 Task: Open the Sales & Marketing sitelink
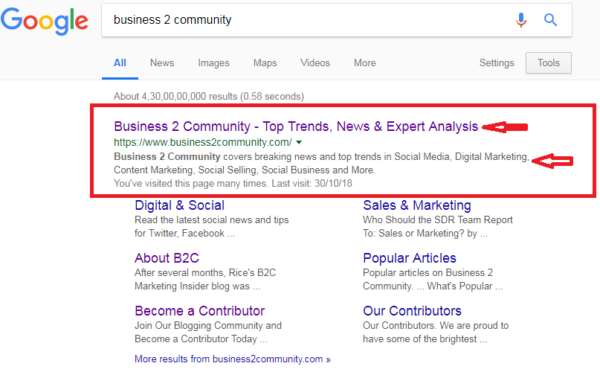pos(417,206)
